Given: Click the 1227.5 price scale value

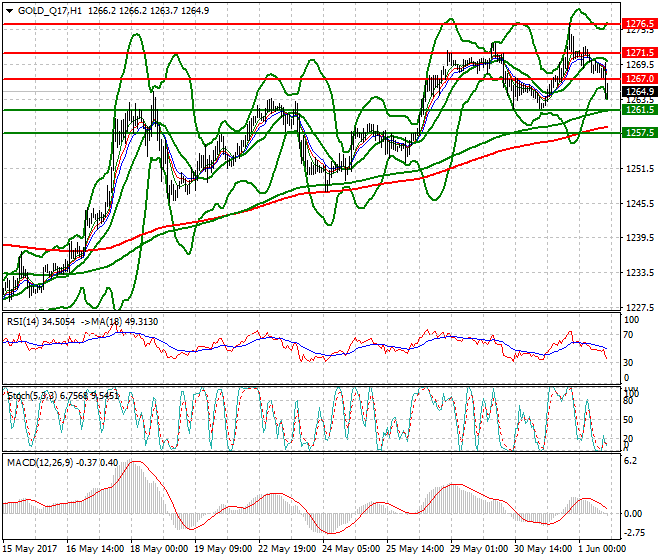Looking at the screenshot, I should tap(640, 307).
